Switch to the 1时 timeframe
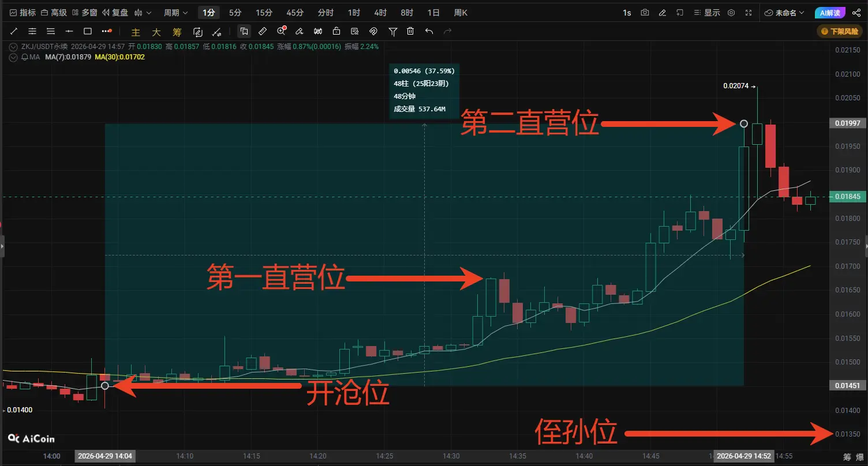 (x=354, y=13)
